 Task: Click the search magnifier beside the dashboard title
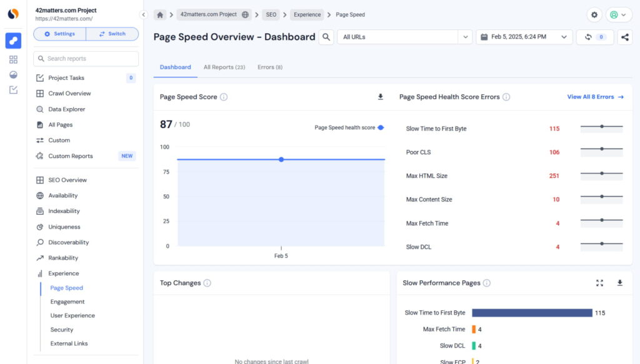tap(326, 37)
